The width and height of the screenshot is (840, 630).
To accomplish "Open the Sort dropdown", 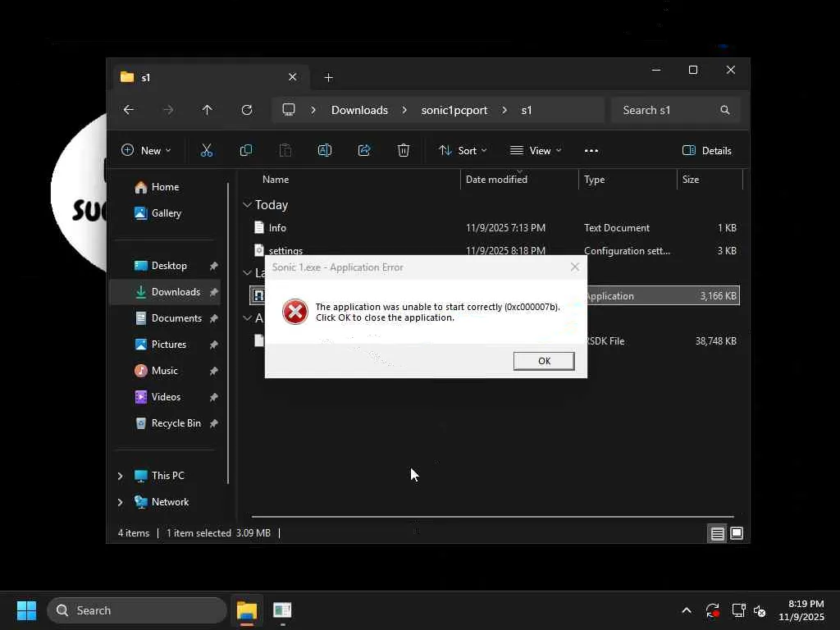I will coord(463,151).
